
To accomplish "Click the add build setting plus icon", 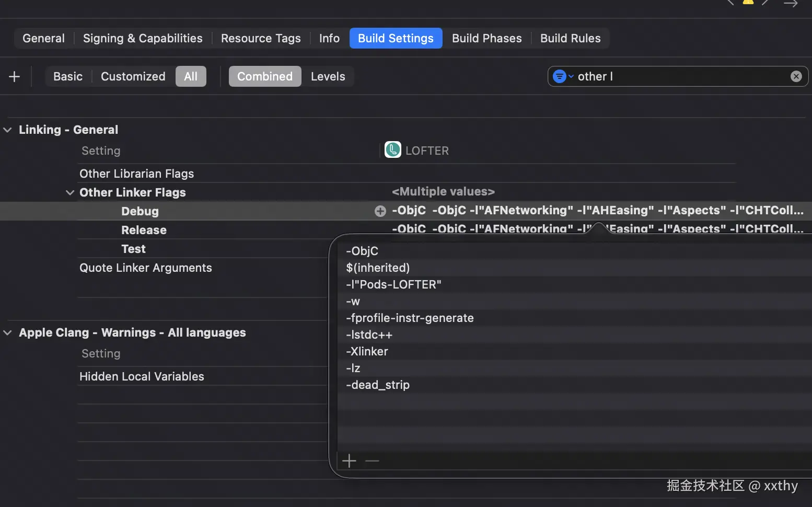I will tap(15, 77).
